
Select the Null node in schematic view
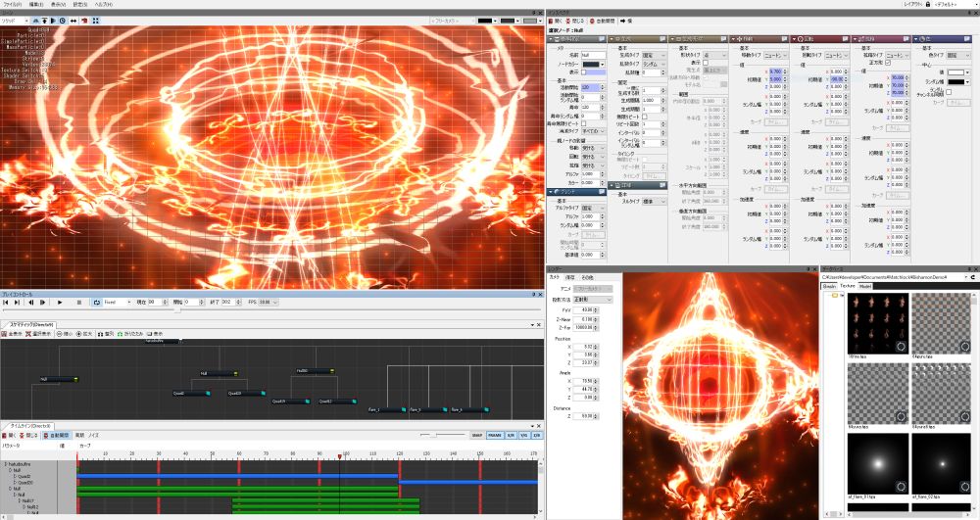56,379
